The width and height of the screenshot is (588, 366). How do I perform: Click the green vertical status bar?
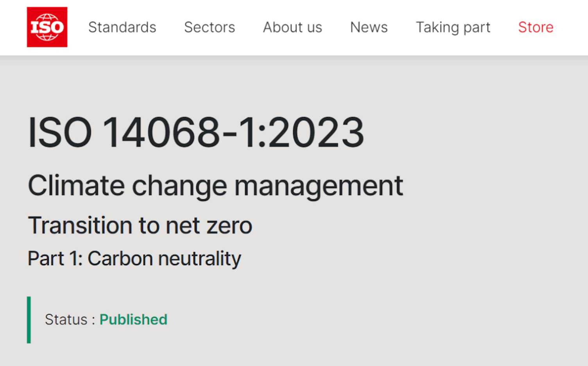coord(29,320)
